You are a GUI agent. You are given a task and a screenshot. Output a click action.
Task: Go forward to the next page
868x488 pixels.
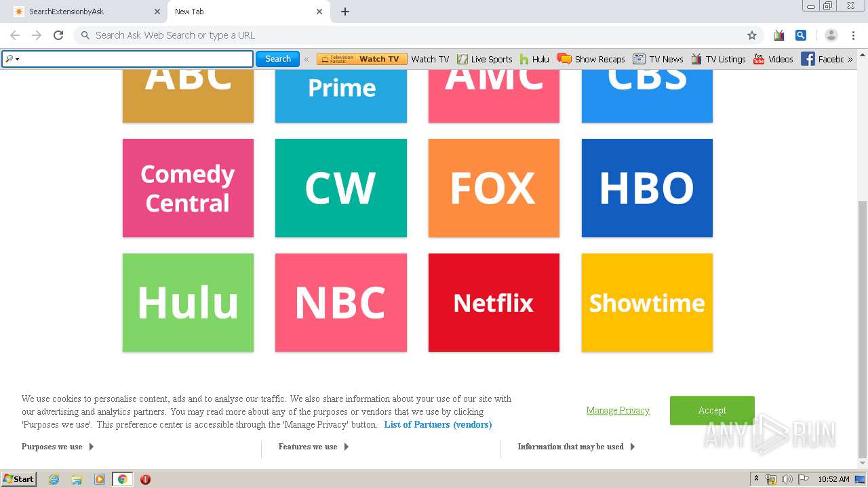tap(37, 35)
